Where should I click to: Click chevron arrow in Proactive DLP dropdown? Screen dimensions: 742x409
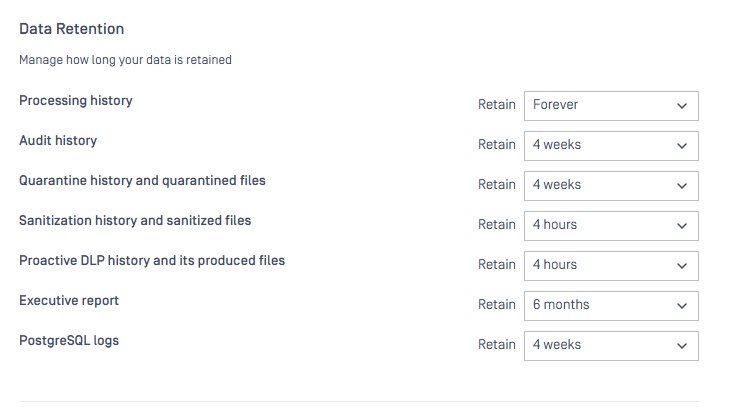click(x=682, y=265)
